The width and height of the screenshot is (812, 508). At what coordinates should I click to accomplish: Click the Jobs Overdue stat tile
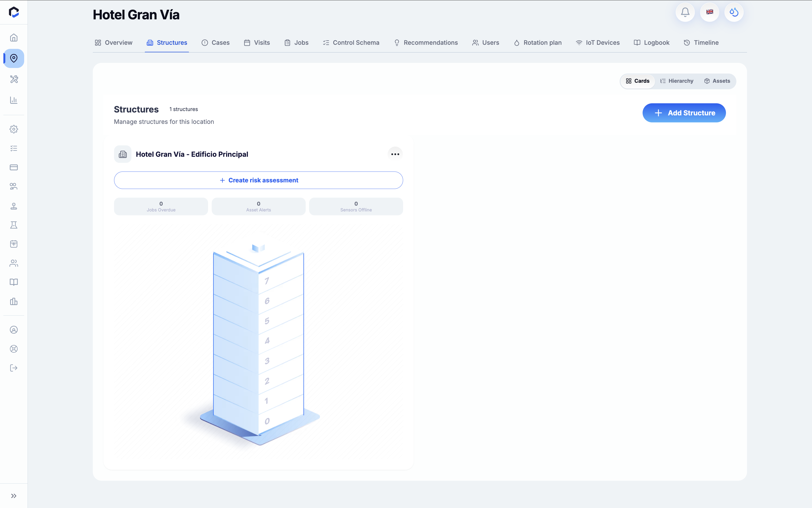point(161,206)
